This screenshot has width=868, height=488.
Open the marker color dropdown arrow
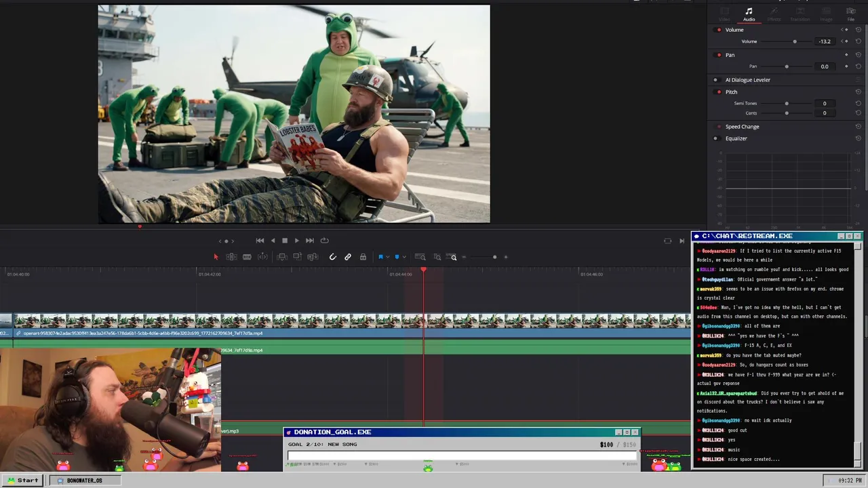pos(404,258)
